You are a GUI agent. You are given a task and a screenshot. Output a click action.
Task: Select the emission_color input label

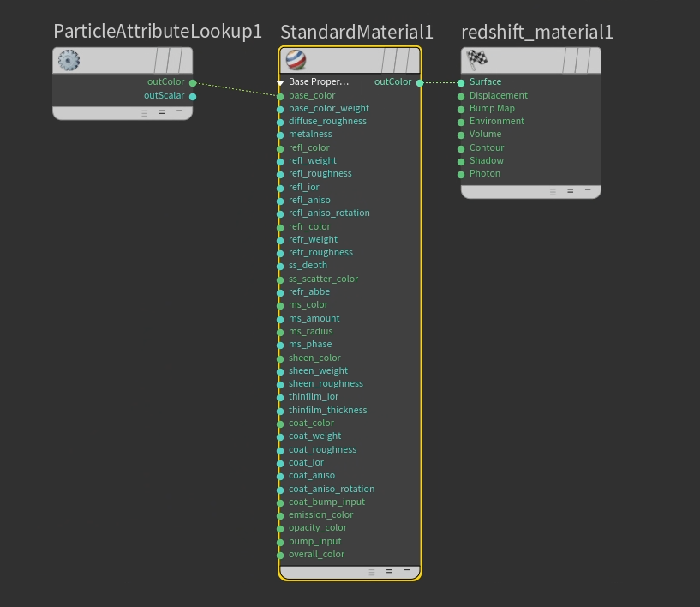(x=320, y=515)
